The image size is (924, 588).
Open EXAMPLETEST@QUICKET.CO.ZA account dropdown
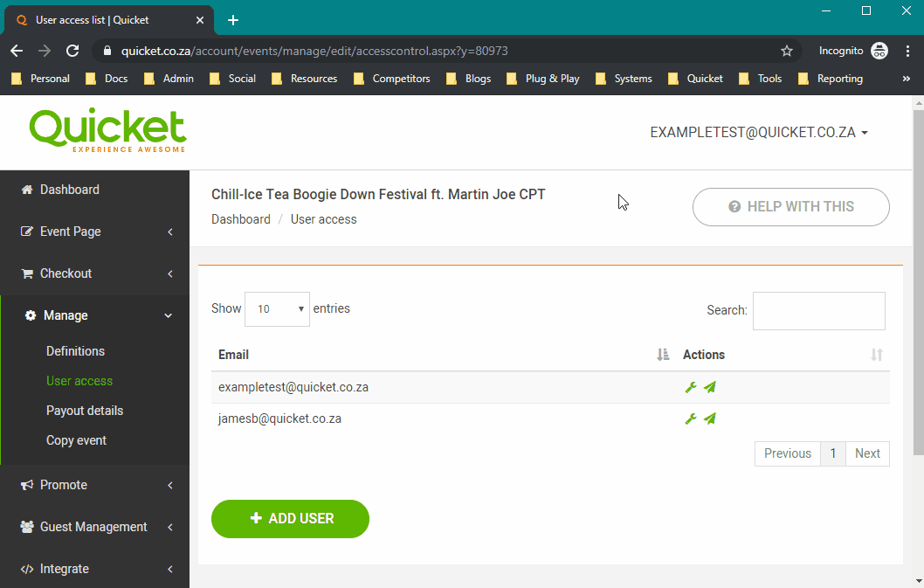pyautogui.click(x=758, y=133)
